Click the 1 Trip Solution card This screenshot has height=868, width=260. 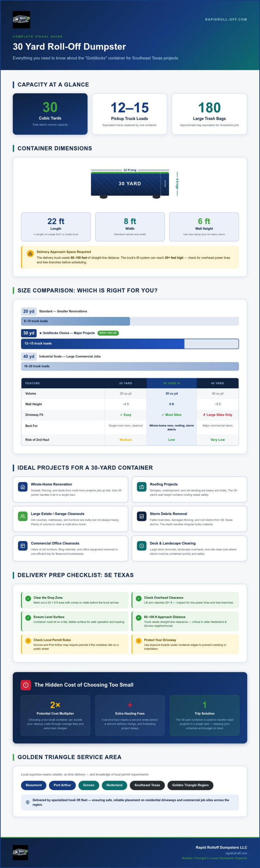(x=204, y=715)
